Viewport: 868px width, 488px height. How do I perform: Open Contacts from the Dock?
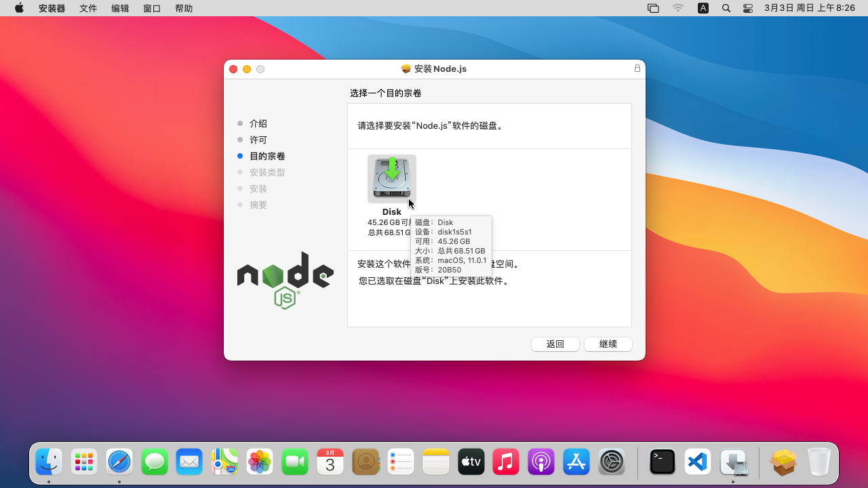pyautogui.click(x=366, y=462)
